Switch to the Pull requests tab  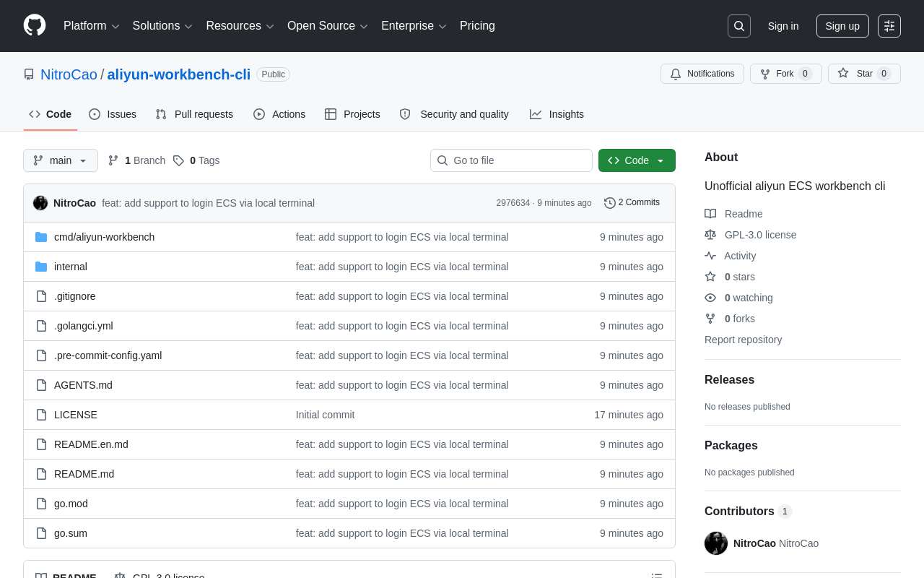(x=194, y=114)
